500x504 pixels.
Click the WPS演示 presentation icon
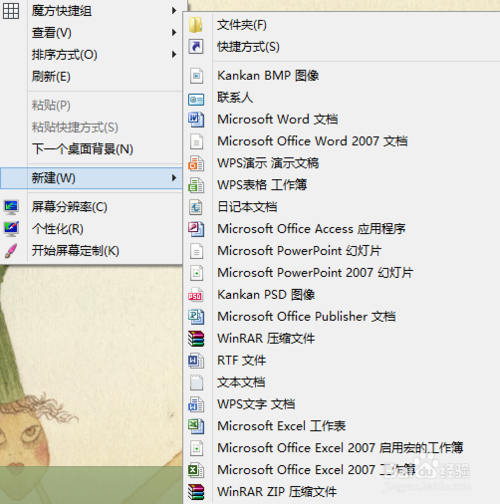[196, 163]
